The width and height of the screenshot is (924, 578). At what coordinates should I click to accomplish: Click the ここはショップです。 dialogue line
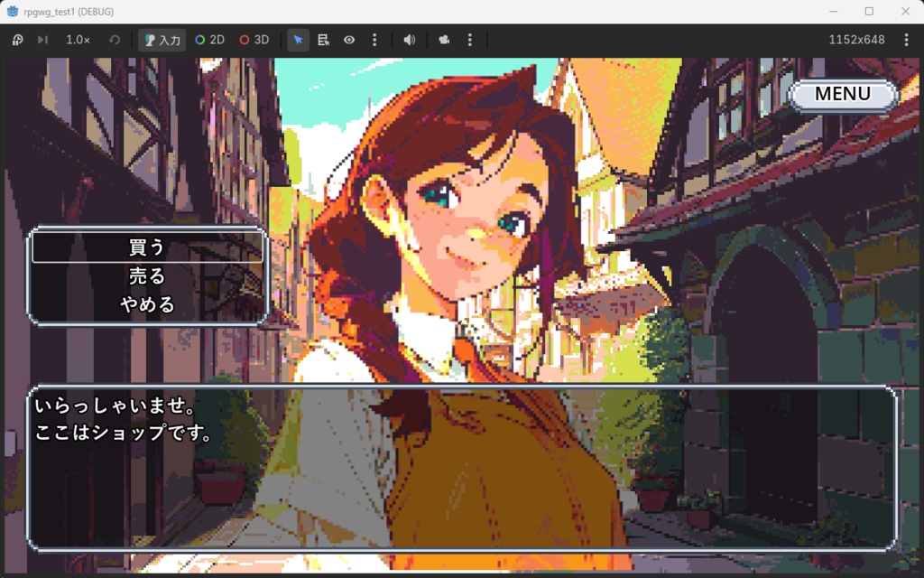coord(124,433)
